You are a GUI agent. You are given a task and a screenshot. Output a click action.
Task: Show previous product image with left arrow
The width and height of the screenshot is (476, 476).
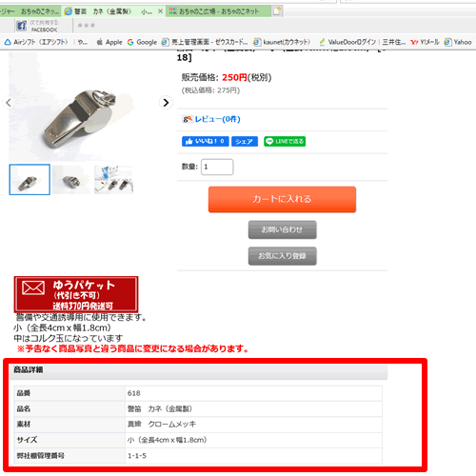pyautogui.click(x=9, y=103)
